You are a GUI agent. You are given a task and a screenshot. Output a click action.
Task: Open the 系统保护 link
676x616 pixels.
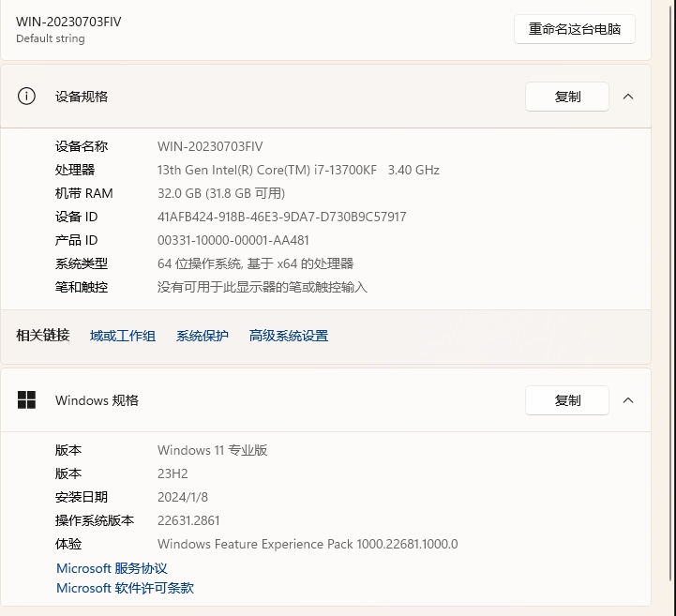[x=203, y=336]
